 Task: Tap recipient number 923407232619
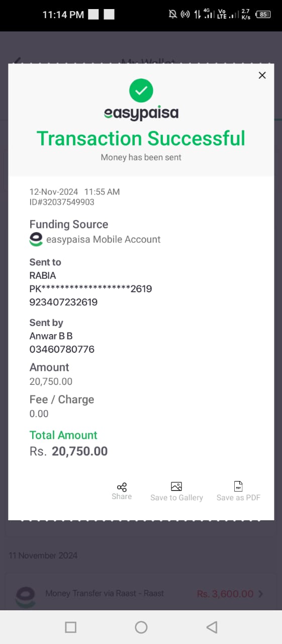[x=63, y=302]
